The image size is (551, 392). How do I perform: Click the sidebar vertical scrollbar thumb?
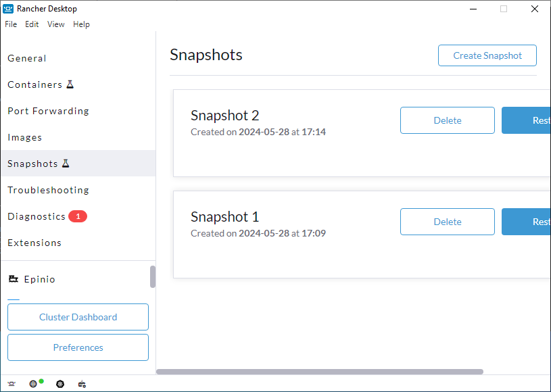(x=153, y=277)
